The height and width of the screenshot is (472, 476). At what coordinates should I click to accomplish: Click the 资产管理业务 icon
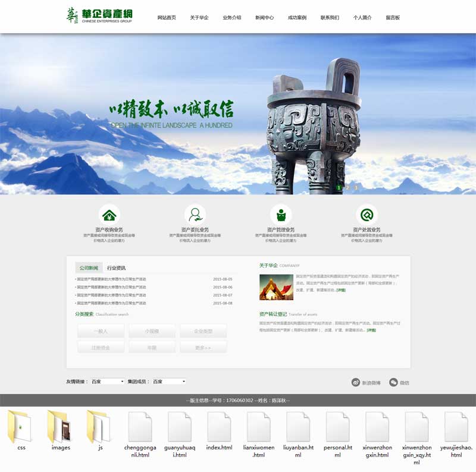point(281,215)
